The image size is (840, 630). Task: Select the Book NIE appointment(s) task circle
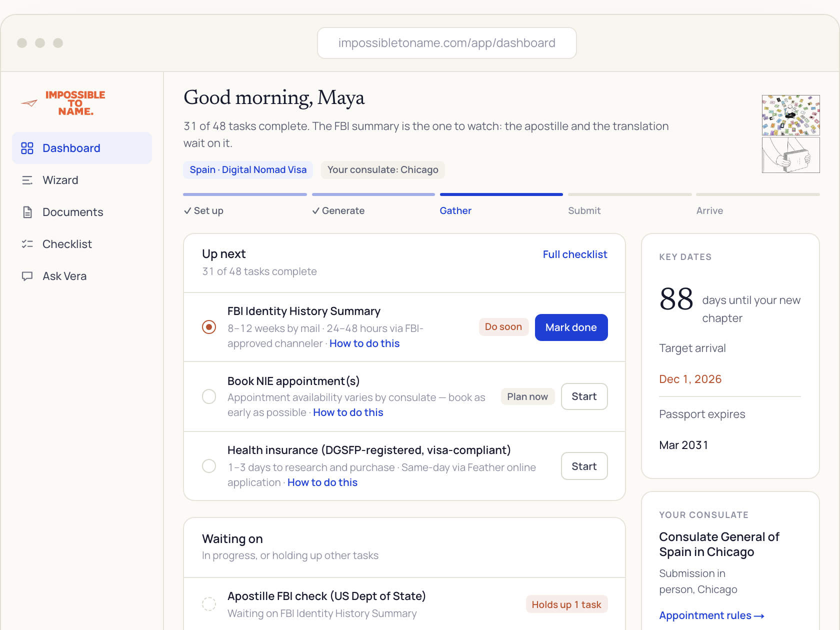click(x=209, y=396)
